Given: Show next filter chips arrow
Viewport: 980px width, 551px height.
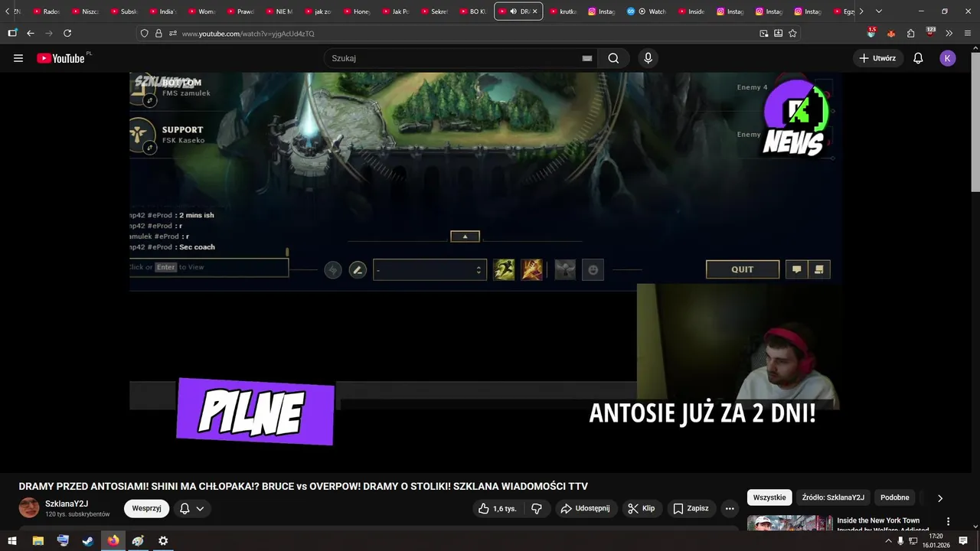Looking at the screenshot, I should coord(940,497).
